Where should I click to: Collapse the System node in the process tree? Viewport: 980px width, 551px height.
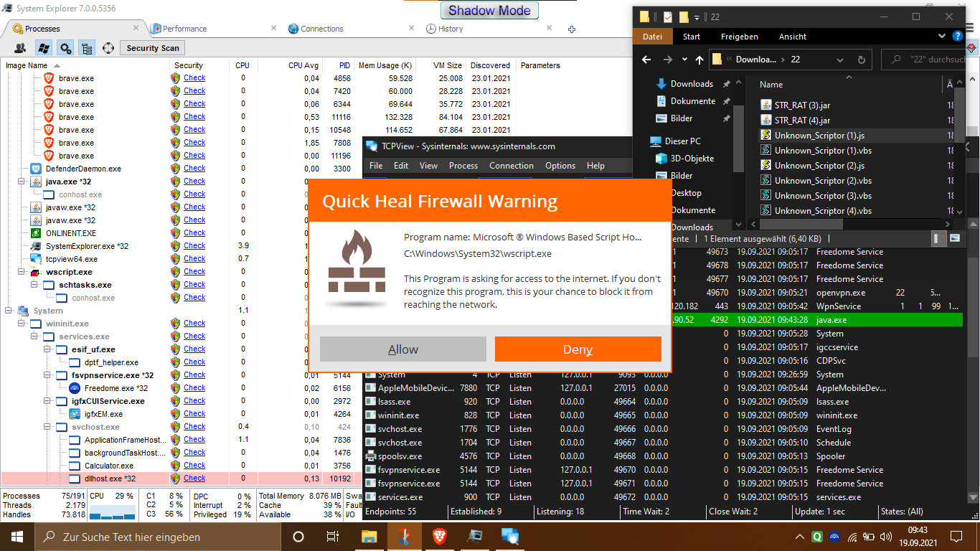pyautogui.click(x=8, y=311)
